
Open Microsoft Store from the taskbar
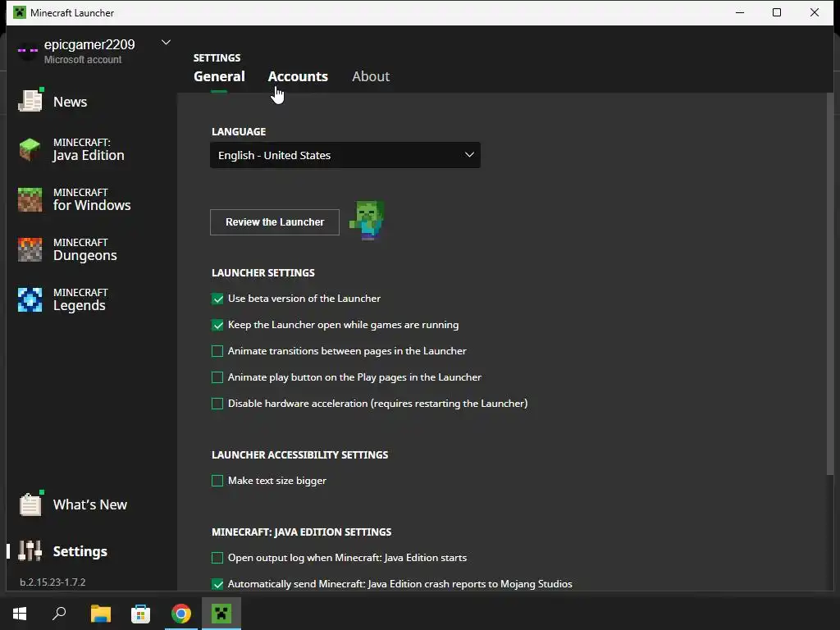[140, 614]
